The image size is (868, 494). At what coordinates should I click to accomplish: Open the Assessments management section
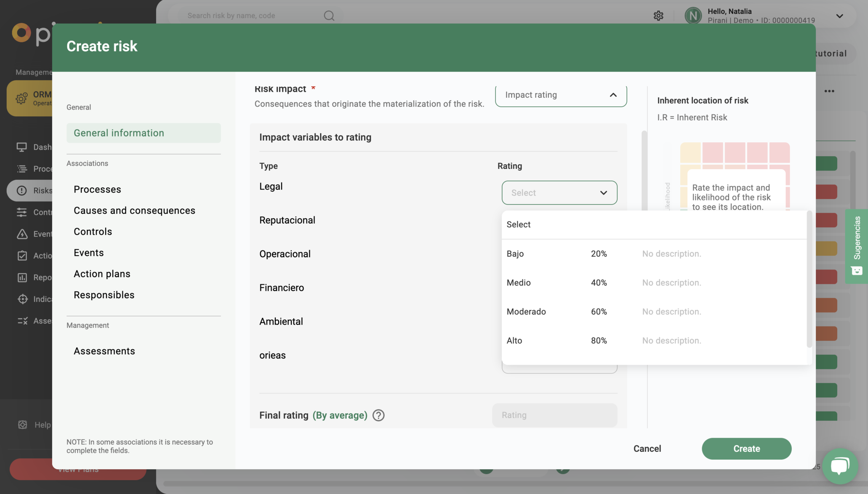coord(104,351)
